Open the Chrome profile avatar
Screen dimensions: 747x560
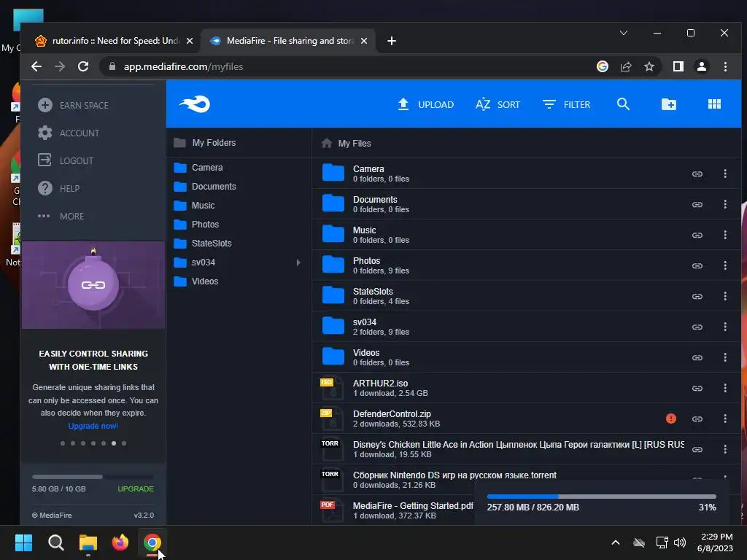(x=701, y=66)
